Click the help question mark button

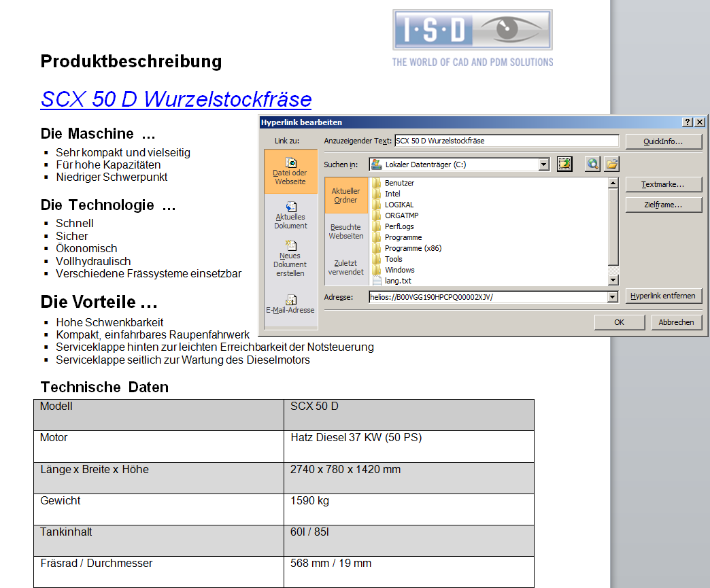pos(688,122)
